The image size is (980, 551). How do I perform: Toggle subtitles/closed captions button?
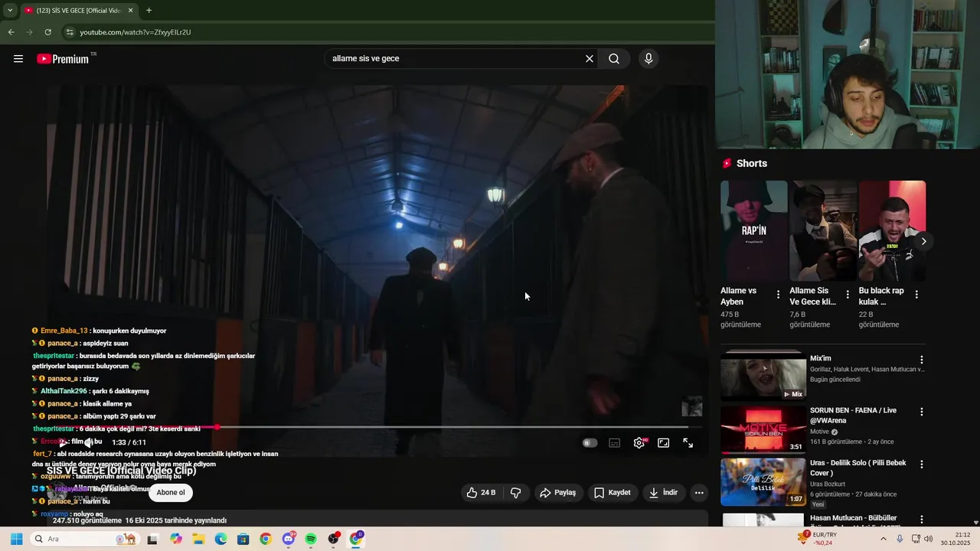[614, 443]
